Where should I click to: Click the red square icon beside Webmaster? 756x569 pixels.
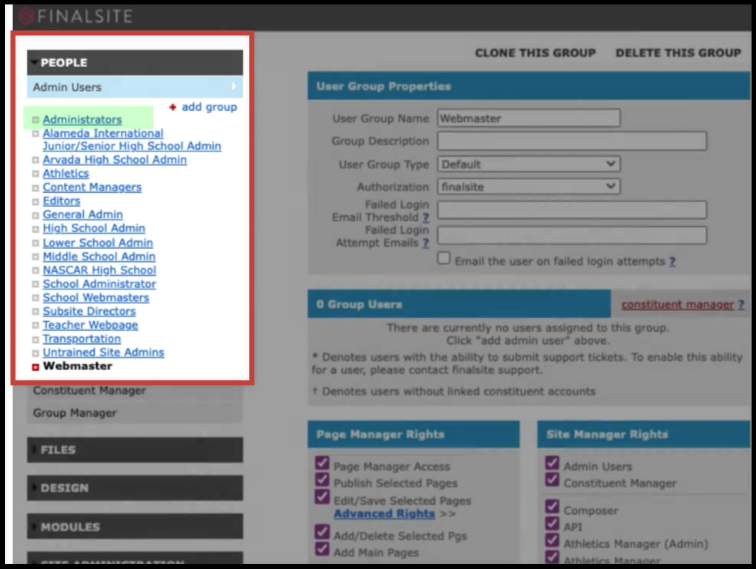(36, 367)
